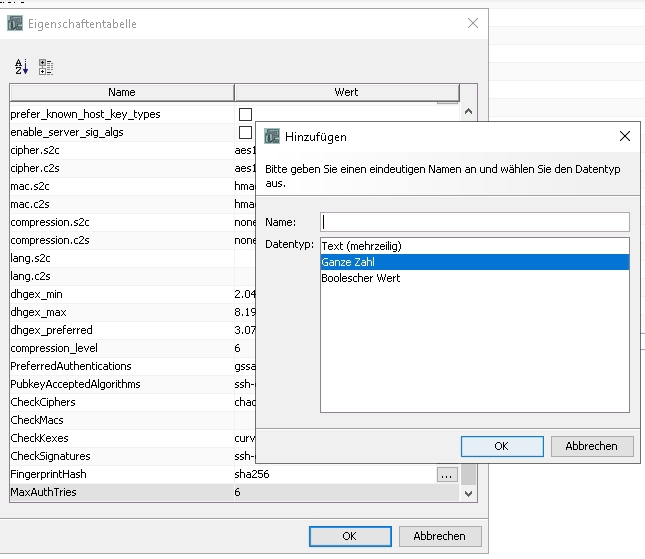
Task: Click the Eigenschaftentabelle window title icon
Action: [15, 23]
